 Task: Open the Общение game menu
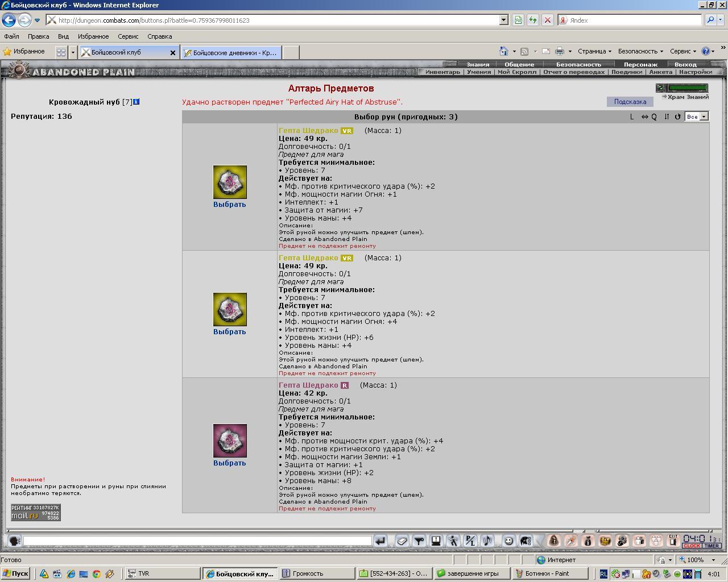tap(519, 64)
